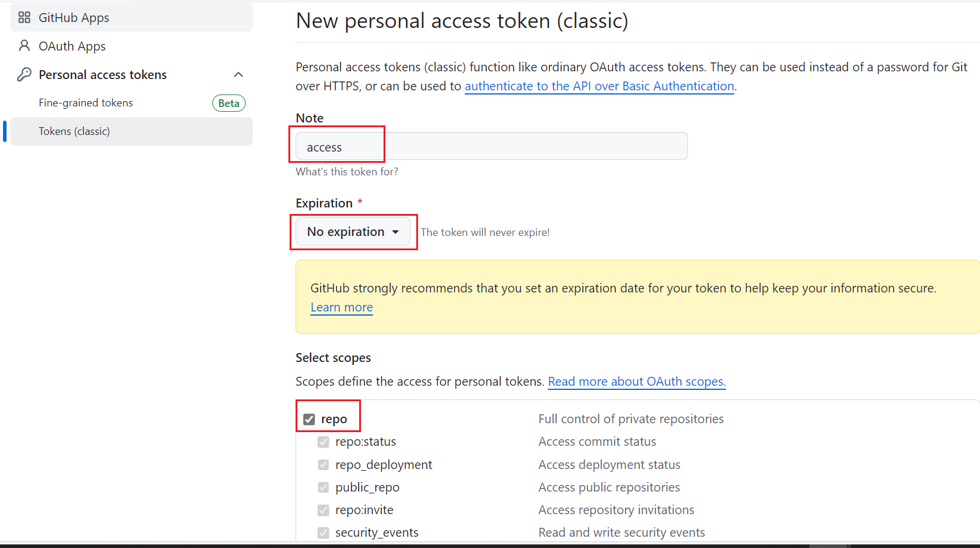
Task: Select Tokens (classic) in sidebar
Action: [x=74, y=131]
